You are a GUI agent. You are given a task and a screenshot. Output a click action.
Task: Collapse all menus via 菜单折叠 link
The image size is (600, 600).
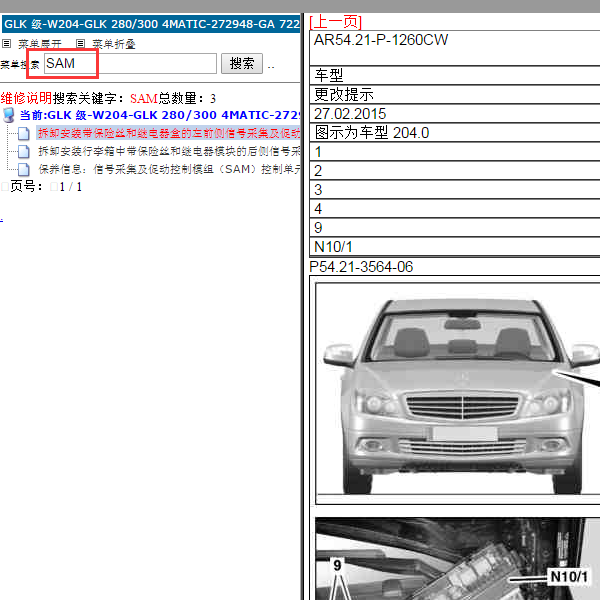[114, 44]
